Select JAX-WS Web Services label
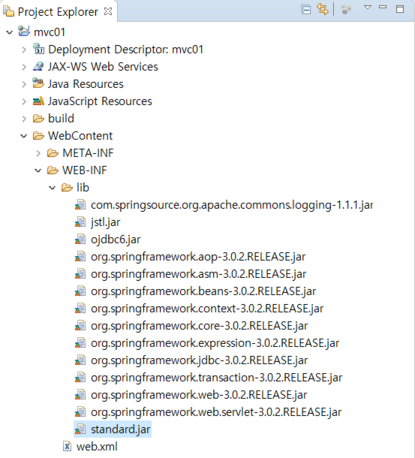This screenshot has width=415, height=458. 103,67
